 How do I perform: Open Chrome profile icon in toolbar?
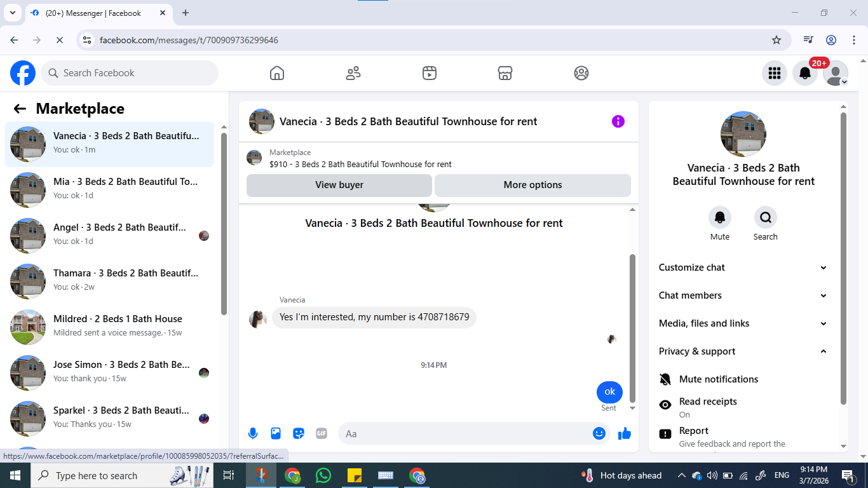[x=831, y=40]
